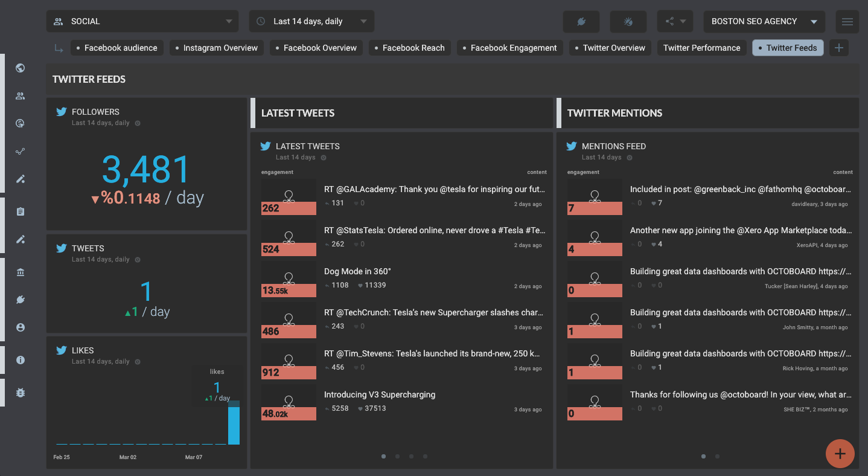Open tweet 'Introducing V3 Supercharging'

pyautogui.click(x=380, y=394)
